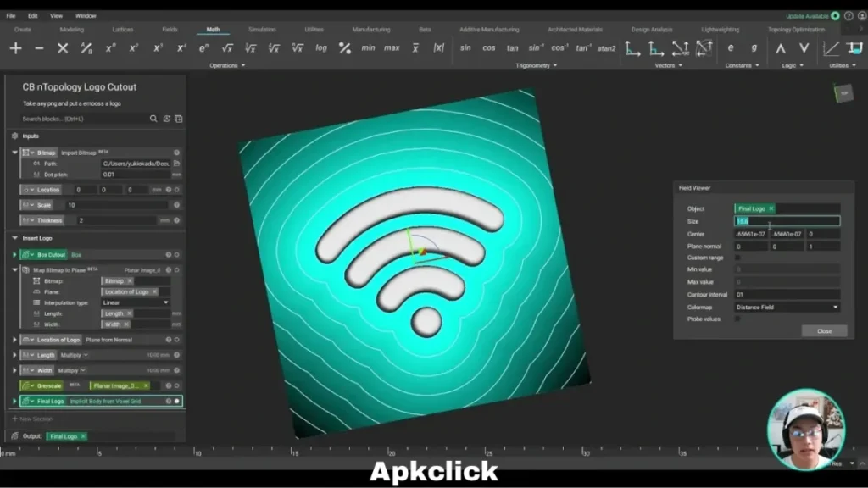Click the absolute value |x| icon
This screenshot has width=868, height=488.
point(438,48)
